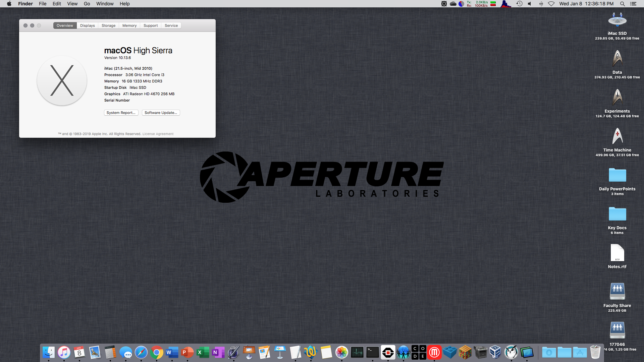Open the CODE app in Dock

tap(419, 352)
